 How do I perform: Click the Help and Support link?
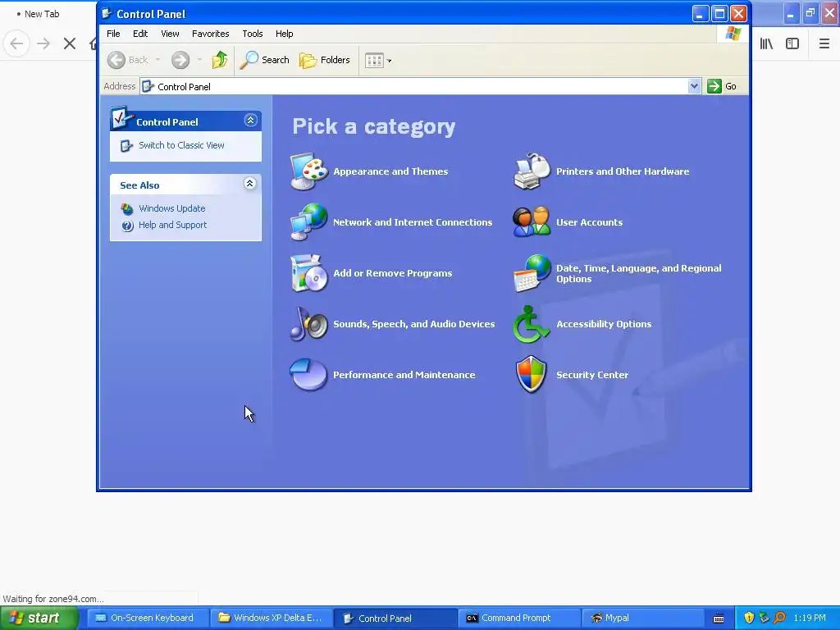[x=172, y=225]
